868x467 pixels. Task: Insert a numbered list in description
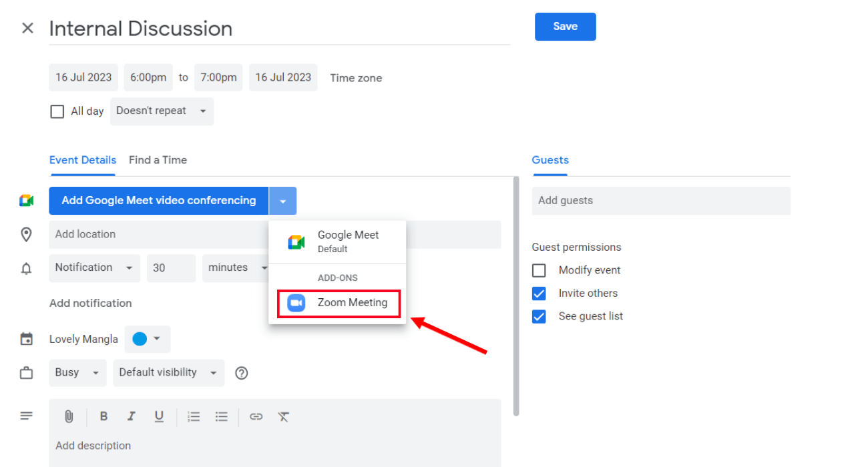tap(194, 416)
